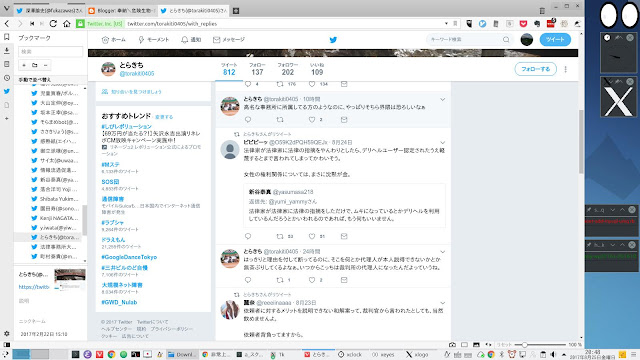Screen dimensions: 640x360
Task: Open closed tabs trash can
Action: pyautogui.click(x=542, y=11)
